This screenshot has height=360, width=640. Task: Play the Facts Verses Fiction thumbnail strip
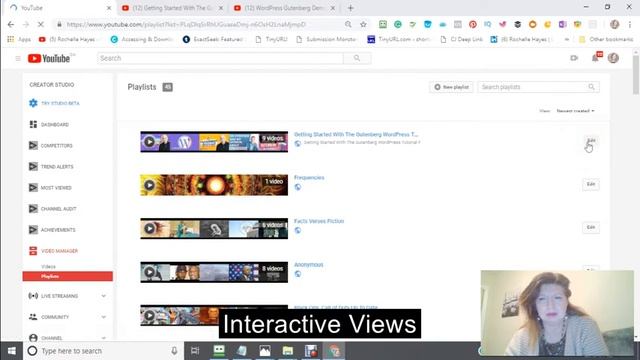pos(214,229)
